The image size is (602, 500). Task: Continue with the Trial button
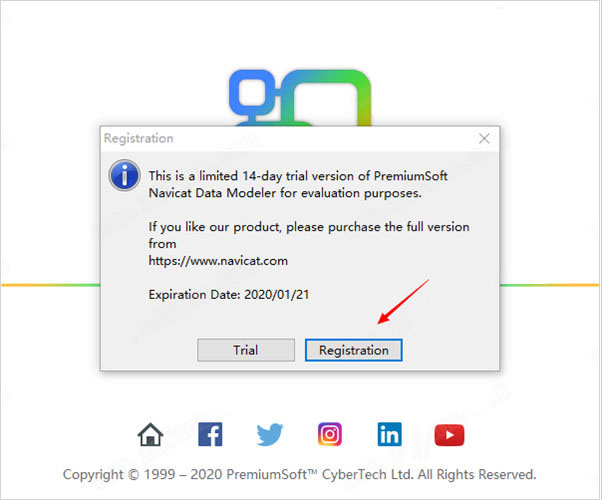pyautogui.click(x=246, y=350)
